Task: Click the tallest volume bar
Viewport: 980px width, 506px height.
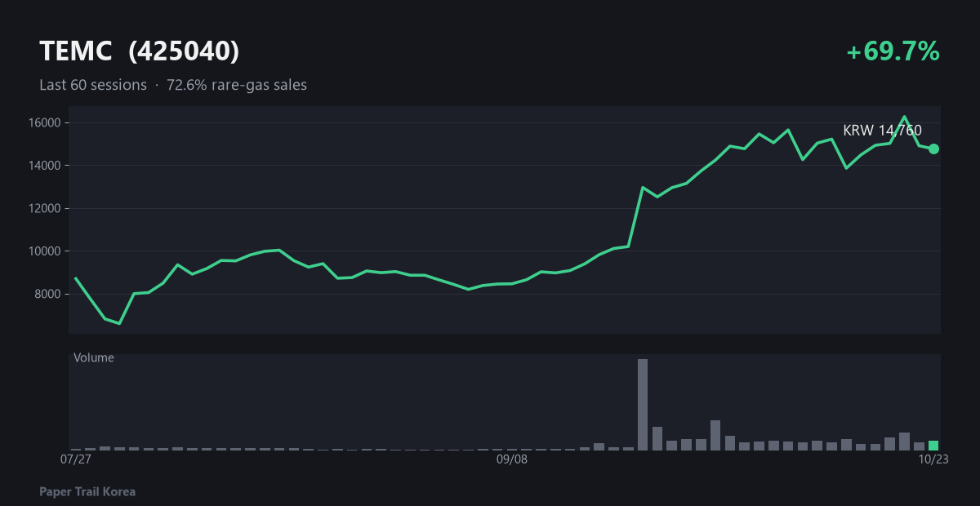Action: 643,405
